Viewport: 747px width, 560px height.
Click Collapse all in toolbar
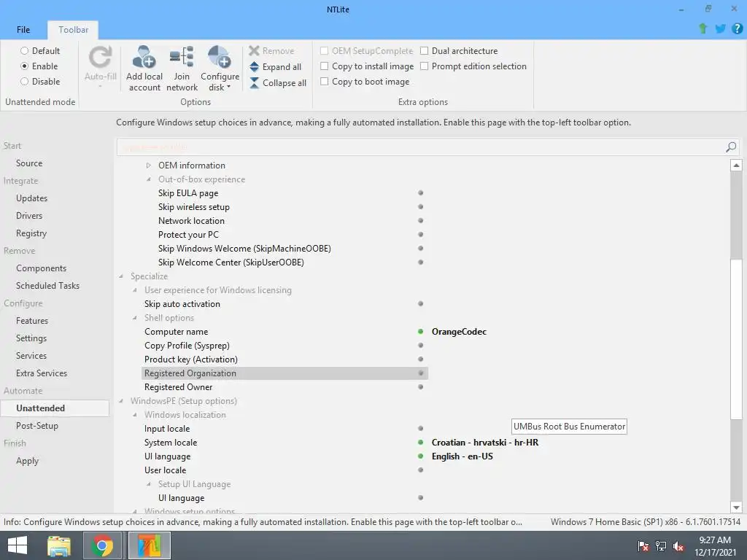278,83
